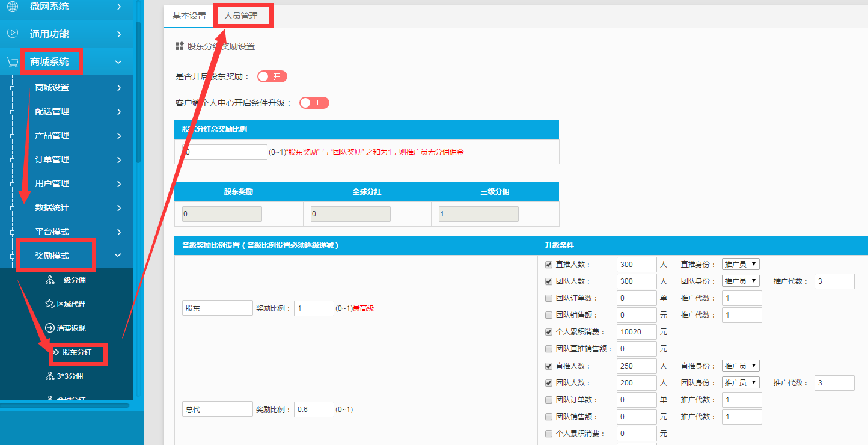Uncheck 直推人数 checkbox in 股东 row
The image size is (868, 445).
[x=549, y=265]
